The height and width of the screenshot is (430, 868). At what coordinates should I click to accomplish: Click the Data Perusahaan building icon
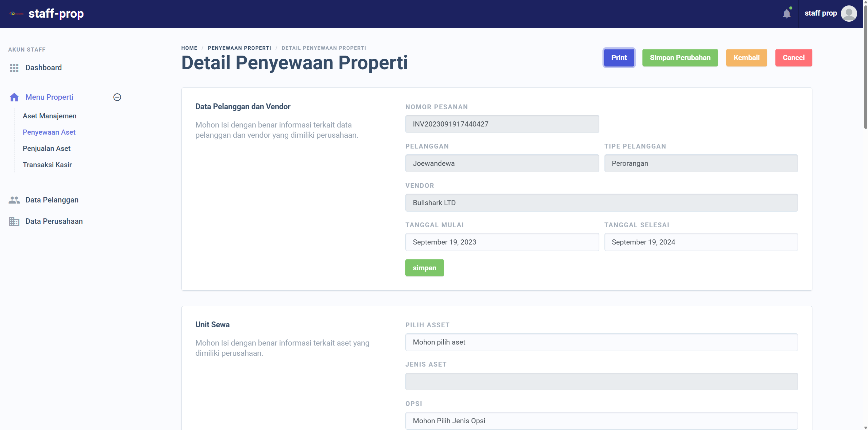14,221
